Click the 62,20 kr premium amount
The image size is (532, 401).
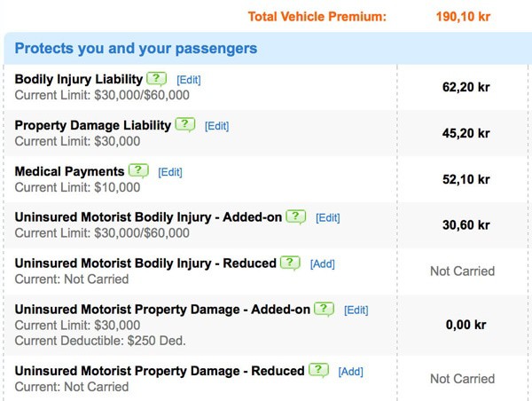(465, 87)
